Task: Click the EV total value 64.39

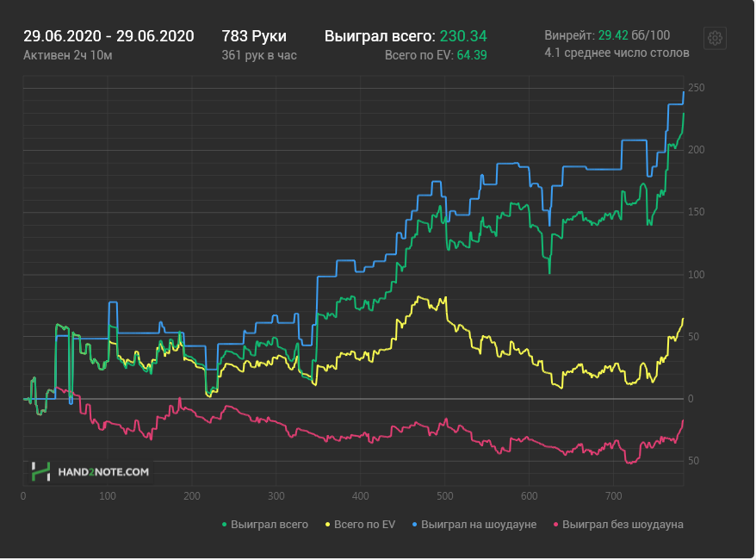Action: (x=472, y=55)
